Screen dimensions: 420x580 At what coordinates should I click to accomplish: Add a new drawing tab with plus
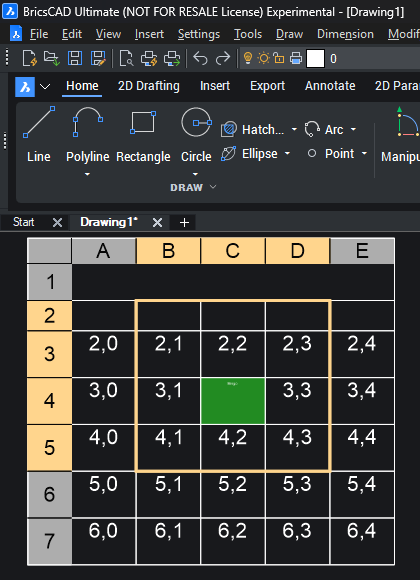[x=184, y=222]
